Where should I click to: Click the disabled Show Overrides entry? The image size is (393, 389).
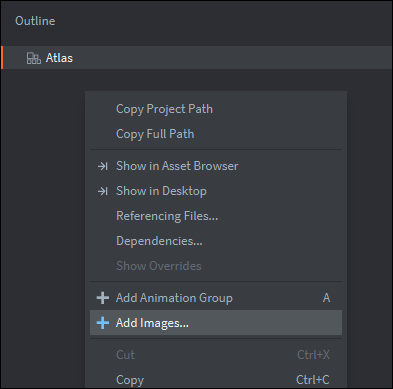click(x=216, y=266)
